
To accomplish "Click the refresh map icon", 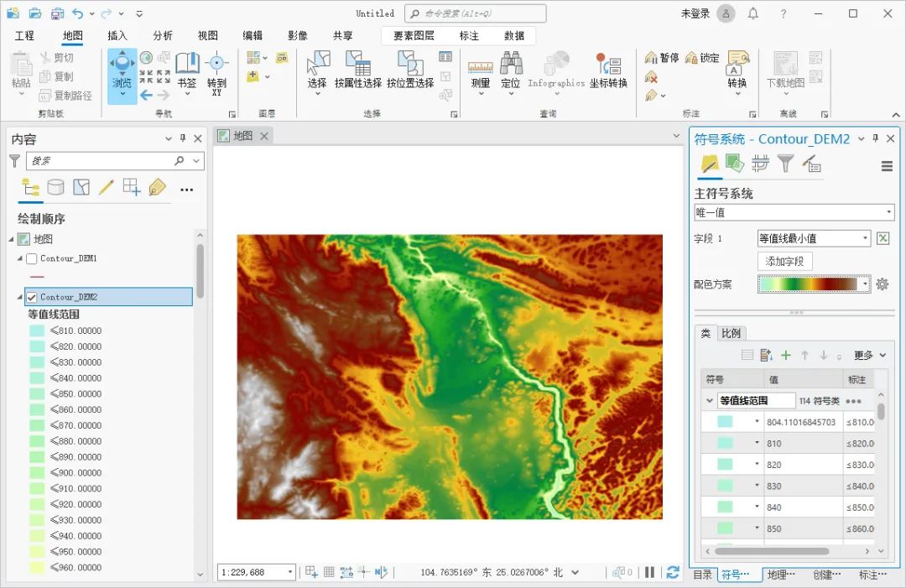I will pyautogui.click(x=673, y=572).
